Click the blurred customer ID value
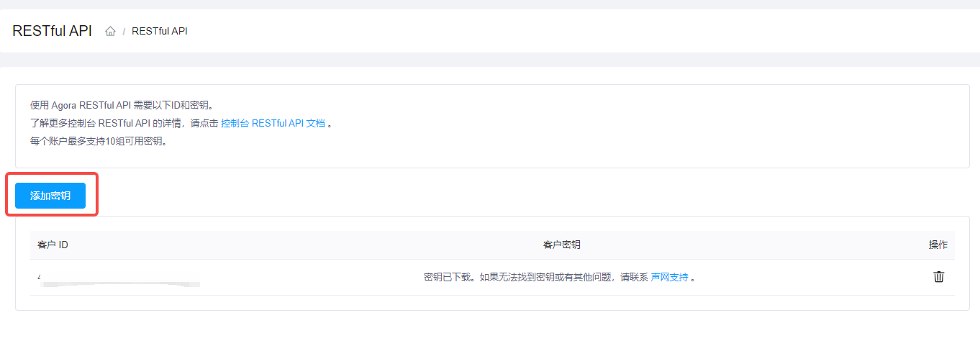 (x=119, y=279)
